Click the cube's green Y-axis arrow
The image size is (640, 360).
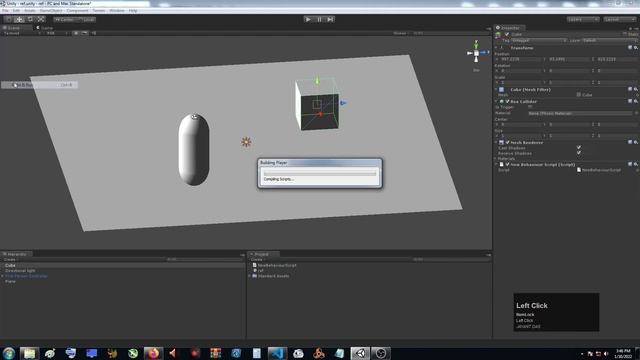point(317,81)
